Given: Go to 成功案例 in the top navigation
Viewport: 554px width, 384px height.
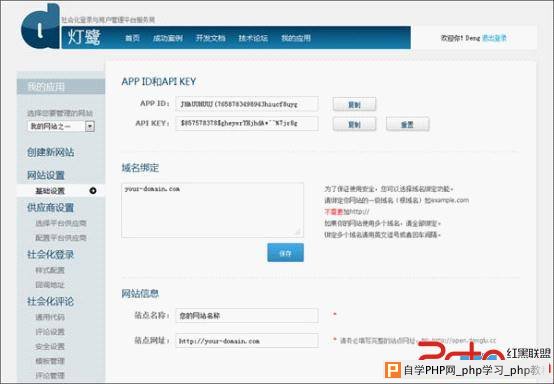Looking at the screenshot, I should tap(167, 38).
